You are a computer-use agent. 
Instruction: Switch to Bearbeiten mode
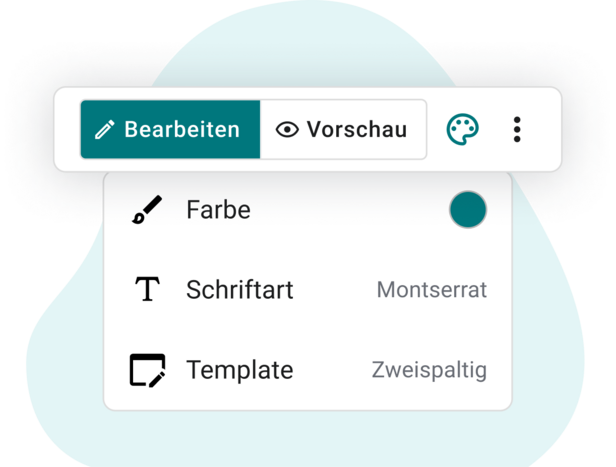pyautogui.click(x=170, y=129)
